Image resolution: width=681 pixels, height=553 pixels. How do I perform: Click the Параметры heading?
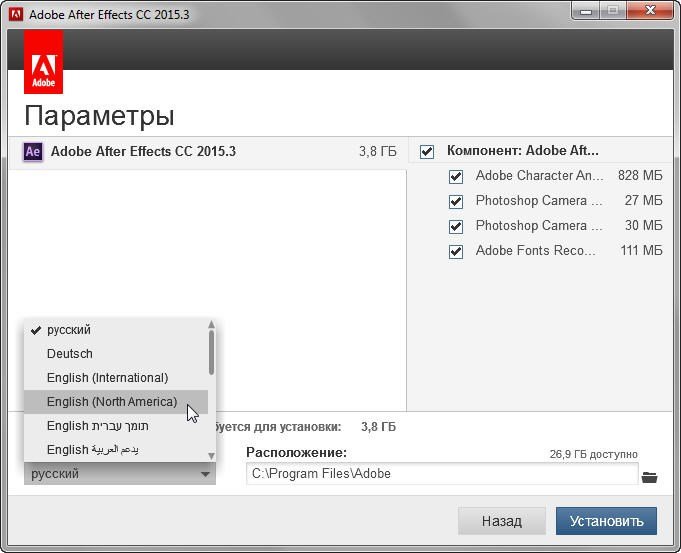tap(99, 116)
